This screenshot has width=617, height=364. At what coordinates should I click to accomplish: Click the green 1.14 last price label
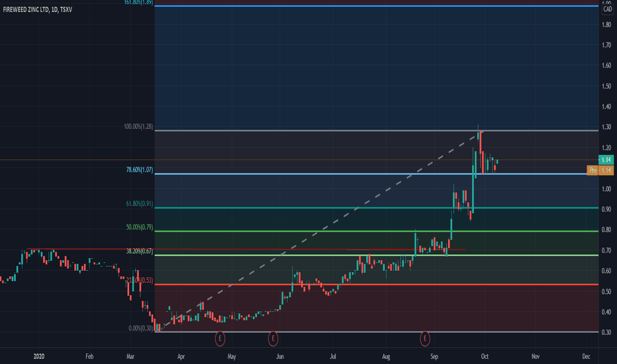click(606, 159)
